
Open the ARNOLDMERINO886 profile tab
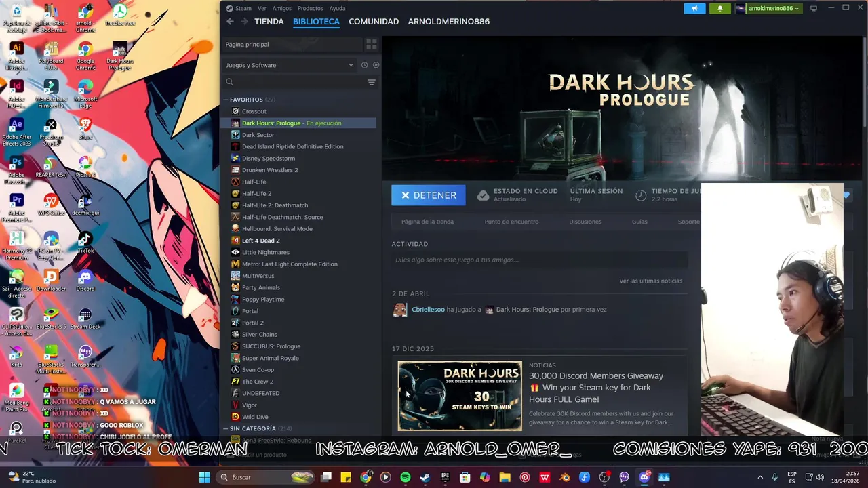tap(449, 22)
